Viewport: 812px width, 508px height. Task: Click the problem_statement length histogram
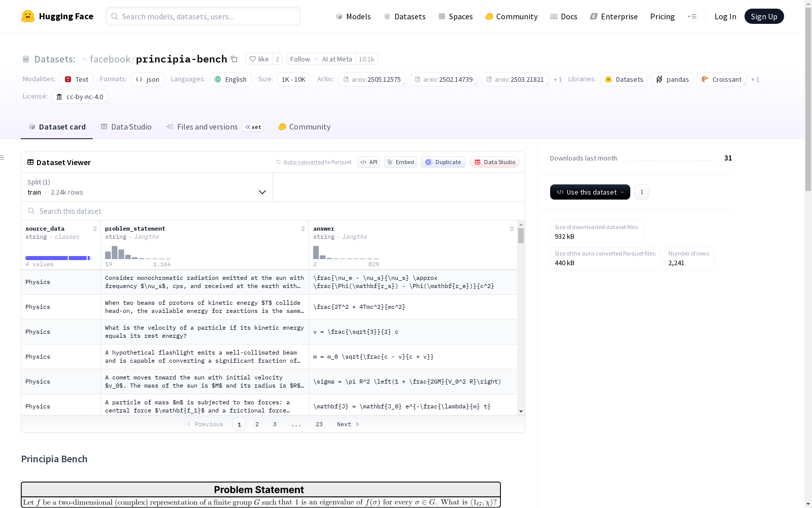click(138, 252)
